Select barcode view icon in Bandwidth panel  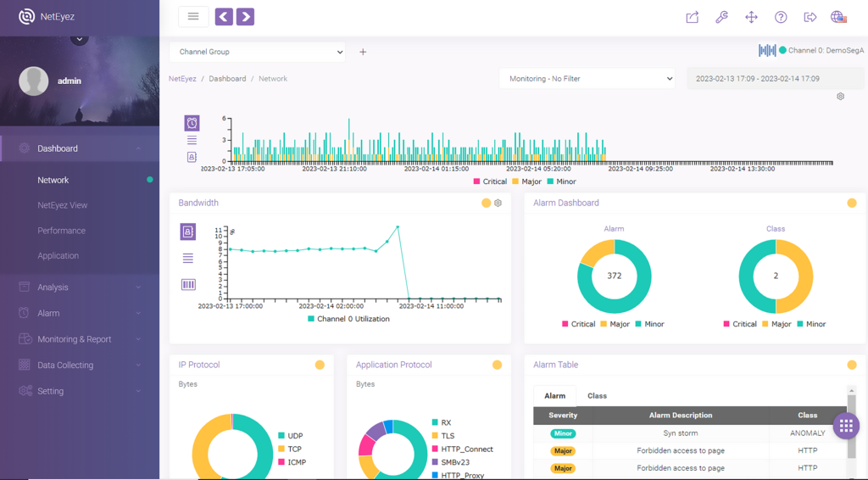(x=188, y=285)
